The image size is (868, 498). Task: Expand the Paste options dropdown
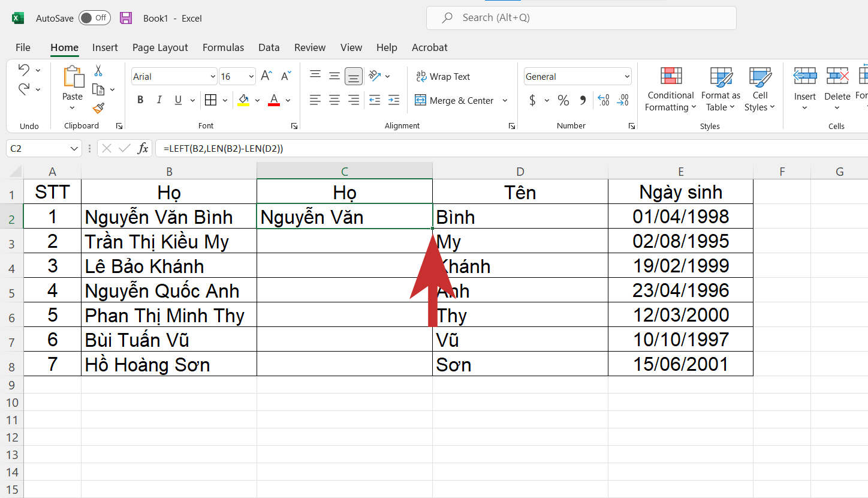coord(73,108)
